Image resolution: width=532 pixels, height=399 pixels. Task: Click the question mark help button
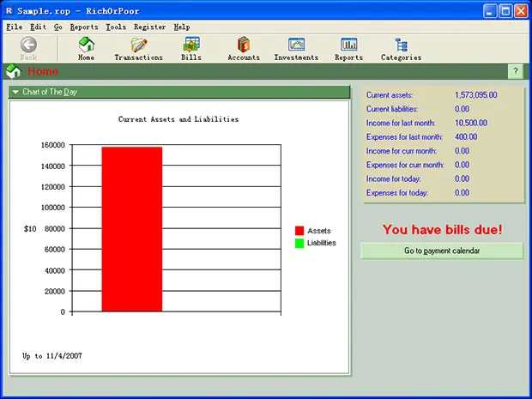pyautogui.click(x=516, y=71)
